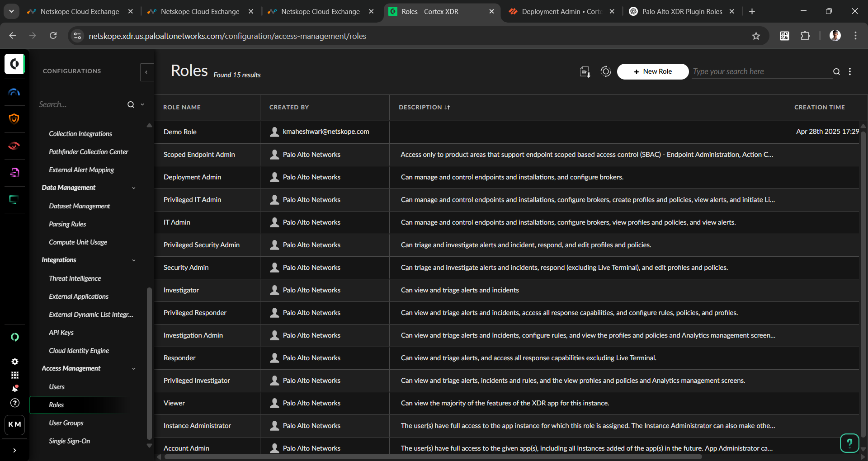
Task: Open Parsing Rules page
Action: pos(67,224)
